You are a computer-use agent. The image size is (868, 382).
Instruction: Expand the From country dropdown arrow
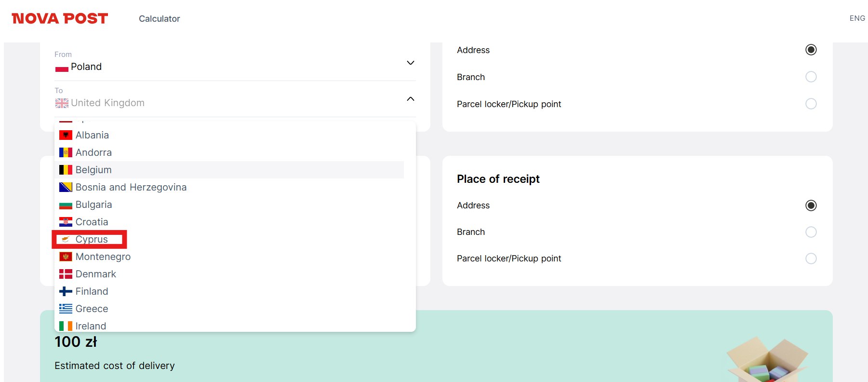410,63
